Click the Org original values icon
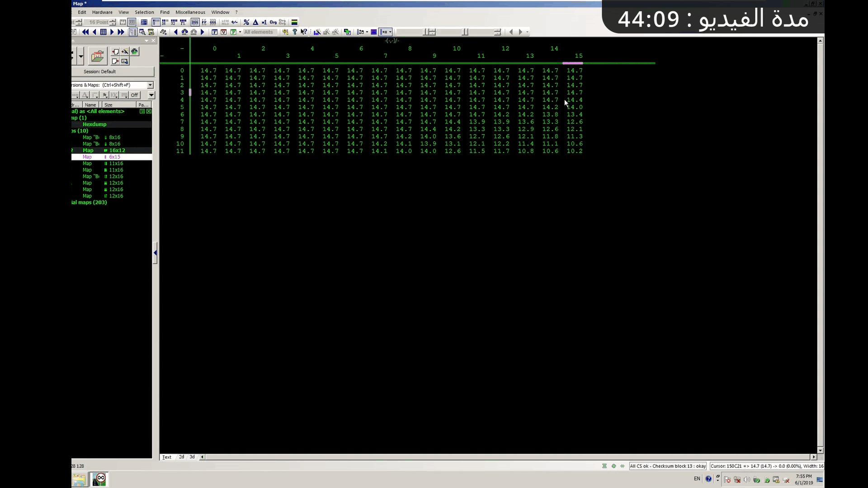Screen dimensions: 868x488 (x=273, y=22)
